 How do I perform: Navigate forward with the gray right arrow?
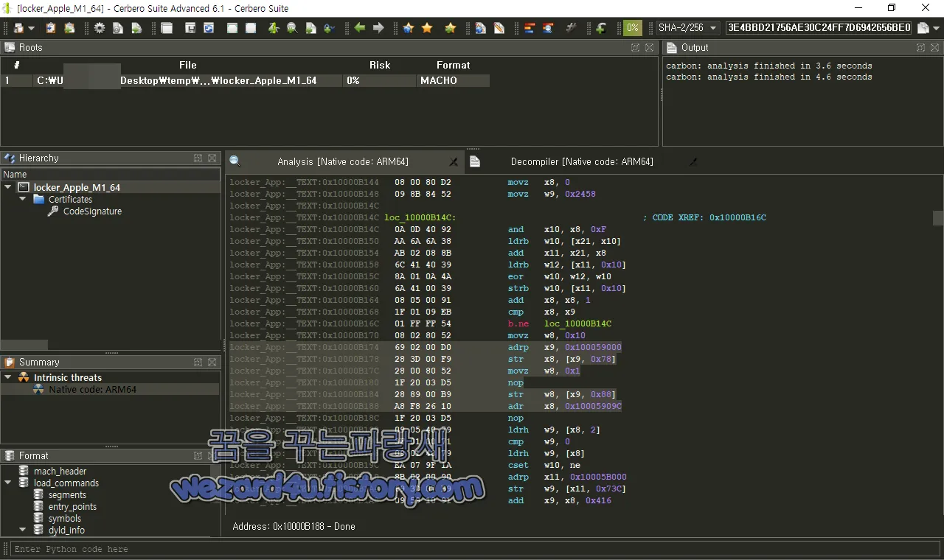(378, 28)
